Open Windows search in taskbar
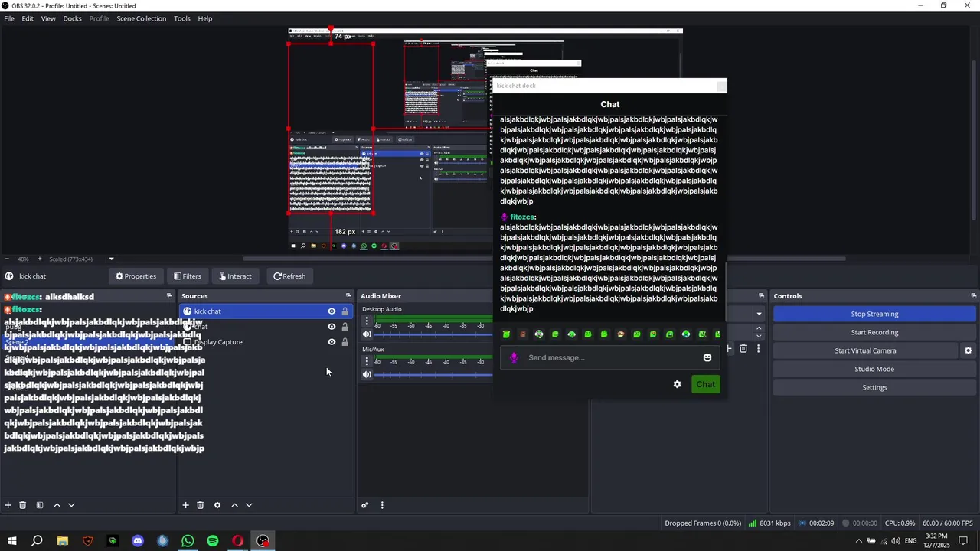 [x=37, y=541]
